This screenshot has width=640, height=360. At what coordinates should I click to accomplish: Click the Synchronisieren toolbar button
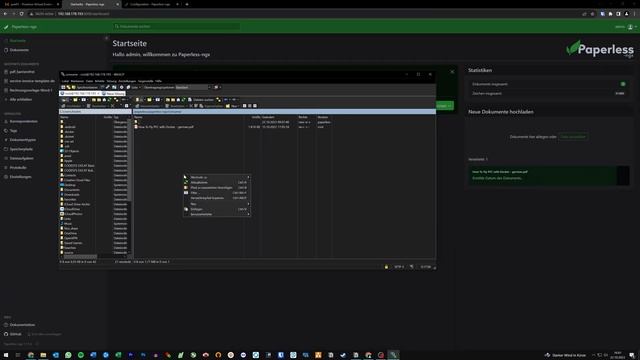[85, 87]
